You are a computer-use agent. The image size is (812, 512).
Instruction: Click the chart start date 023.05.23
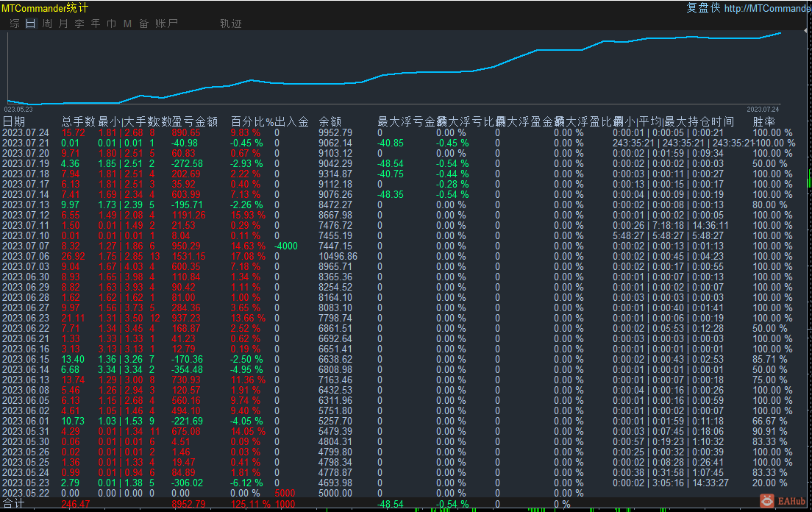click(x=18, y=109)
